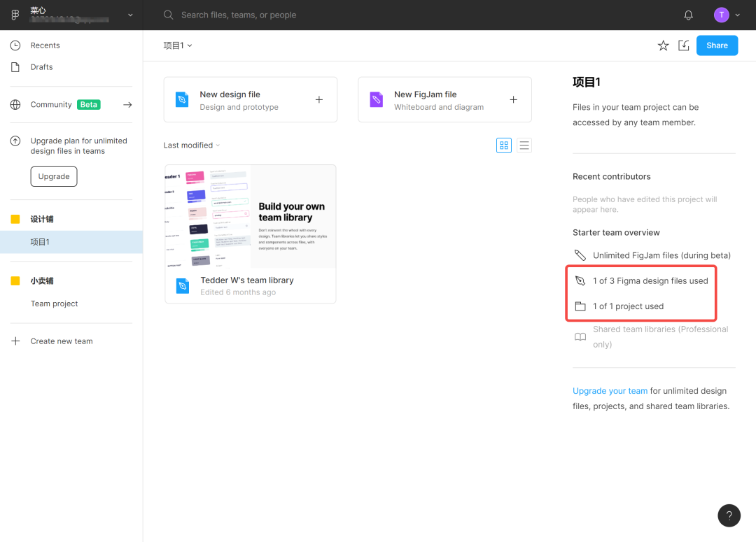Create a New FigJam file
Viewport: 756px width, 542px height.
pyautogui.click(x=444, y=100)
